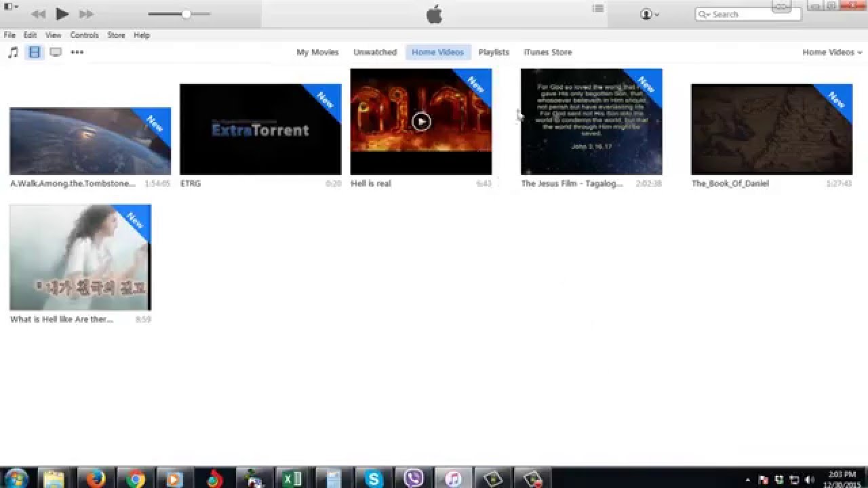Open the Controls menu

85,35
